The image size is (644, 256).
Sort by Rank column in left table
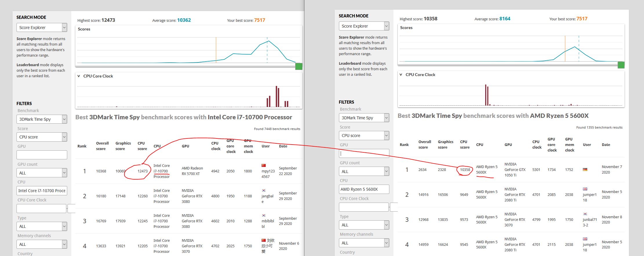[x=82, y=146]
